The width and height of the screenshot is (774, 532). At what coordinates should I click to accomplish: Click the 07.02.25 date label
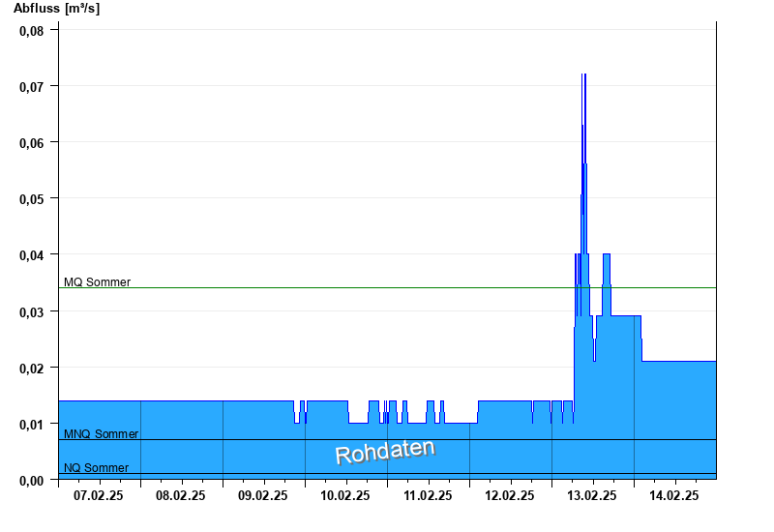(99, 495)
